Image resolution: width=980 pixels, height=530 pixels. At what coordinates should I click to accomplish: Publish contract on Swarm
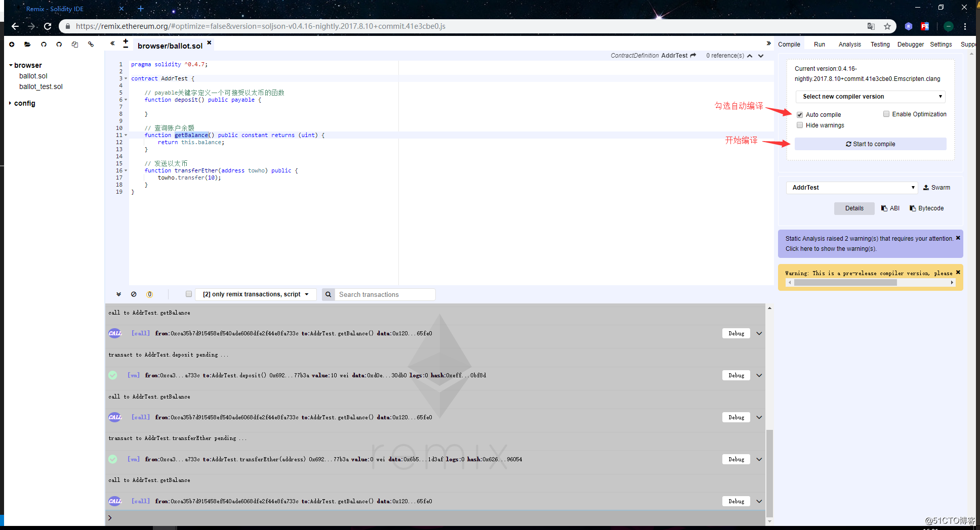936,188
